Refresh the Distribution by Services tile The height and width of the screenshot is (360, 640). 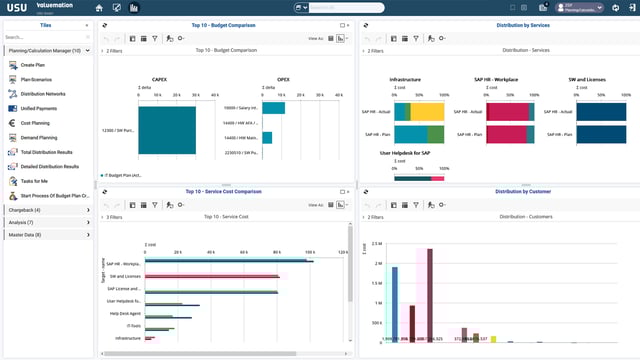click(366, 25)
